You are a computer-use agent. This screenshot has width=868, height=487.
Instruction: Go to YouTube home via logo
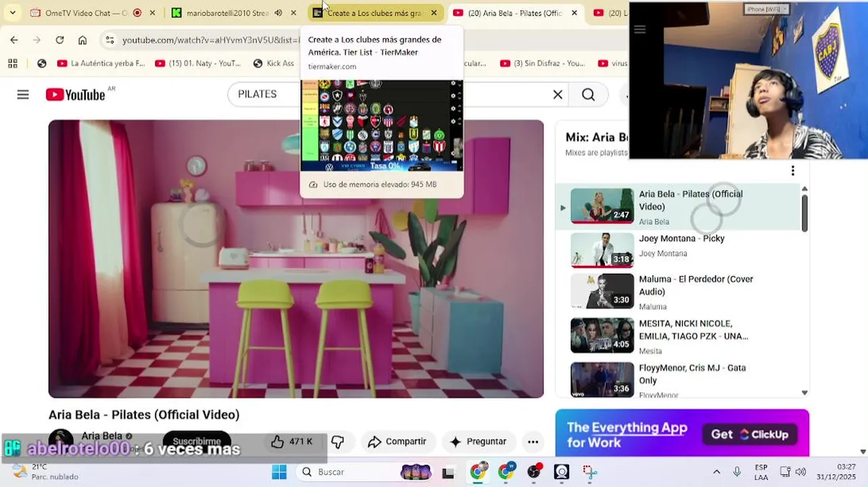(x=75, y=95)
